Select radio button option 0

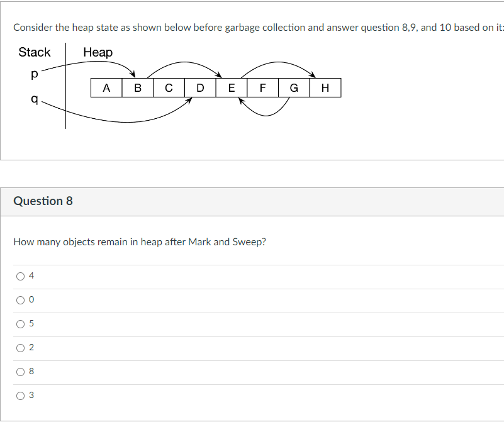tap(20, 299)
